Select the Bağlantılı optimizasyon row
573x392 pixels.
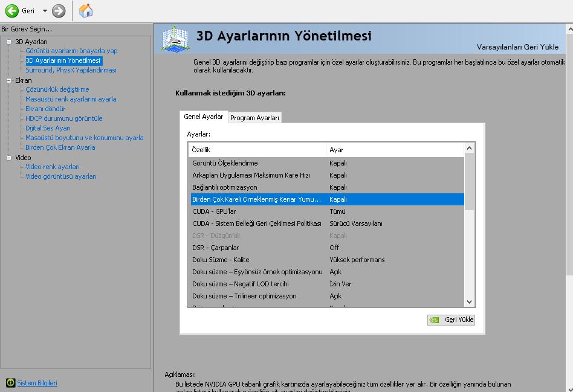[x=326, y=187]
